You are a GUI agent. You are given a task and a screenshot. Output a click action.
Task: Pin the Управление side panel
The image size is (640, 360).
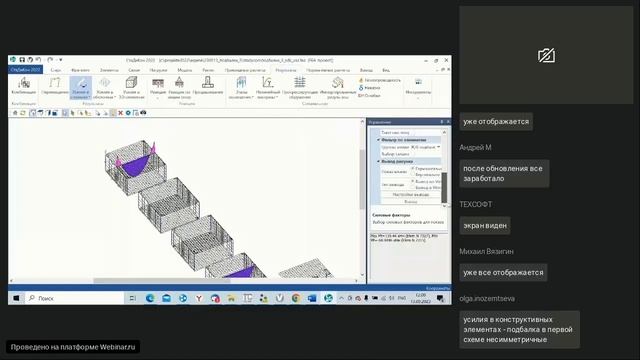[x=442, y=122]
